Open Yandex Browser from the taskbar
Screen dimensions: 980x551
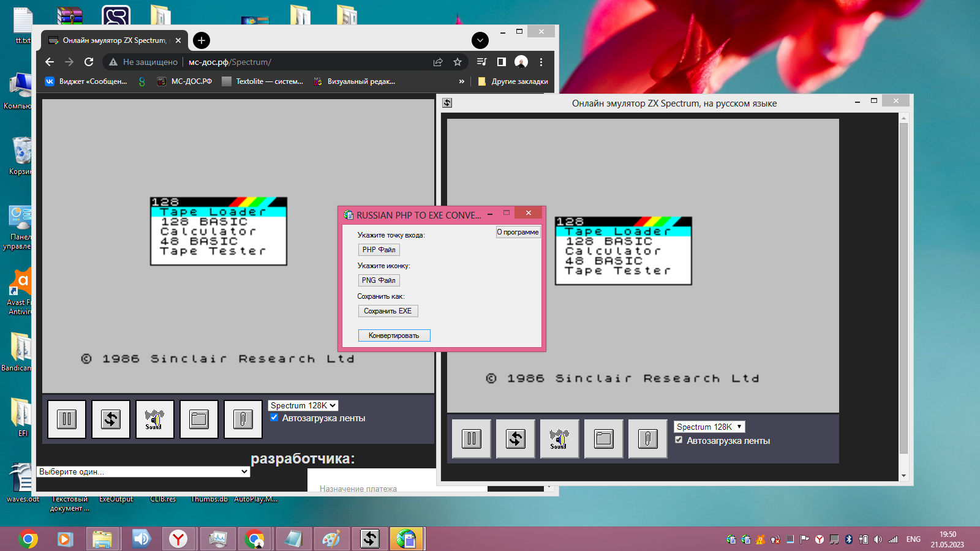[178, 539]
